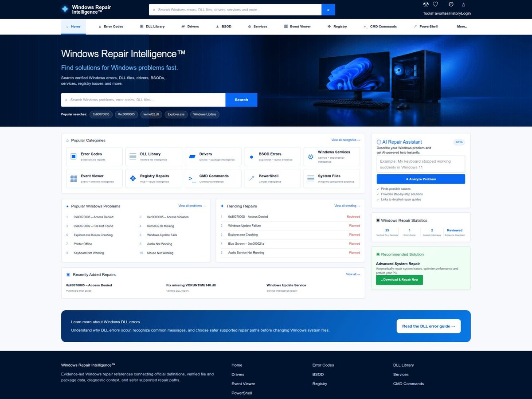Viewport: 532px width, 399px height.
Task: Open the BSOD navigation bar item
Action: click(x=223, y=27)
